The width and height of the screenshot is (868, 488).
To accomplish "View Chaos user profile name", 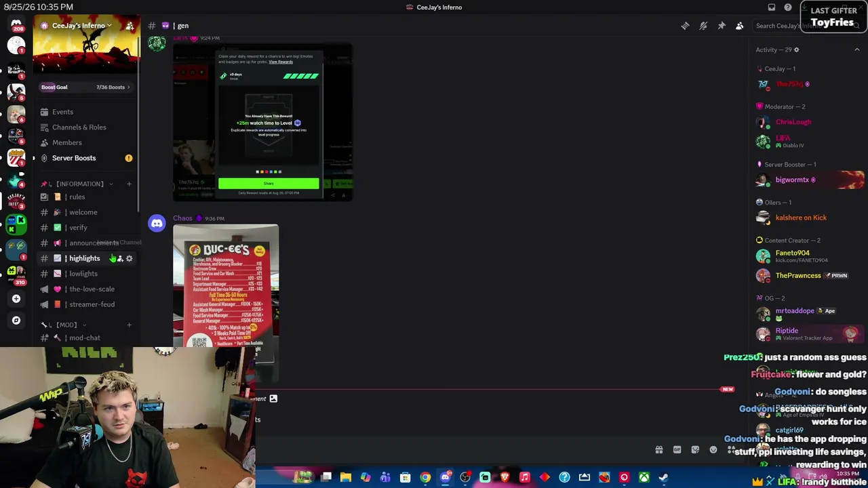I will pyautogui.click(x=182, y=218).
